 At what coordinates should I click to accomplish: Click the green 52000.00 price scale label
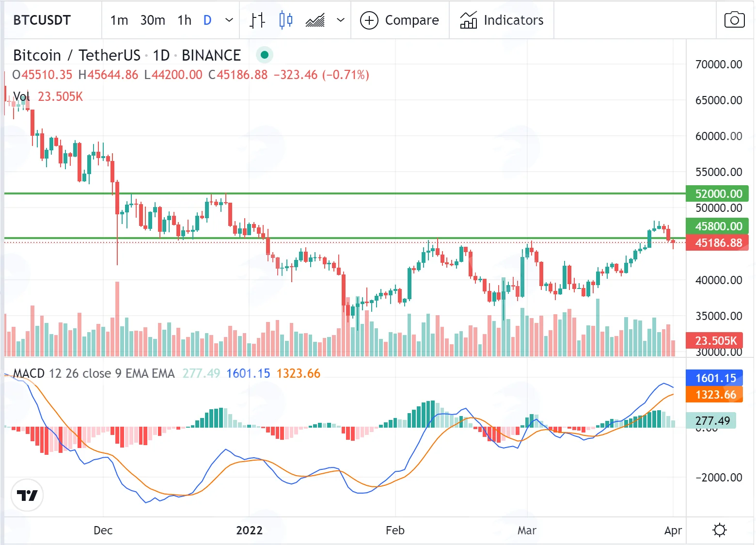718,193
